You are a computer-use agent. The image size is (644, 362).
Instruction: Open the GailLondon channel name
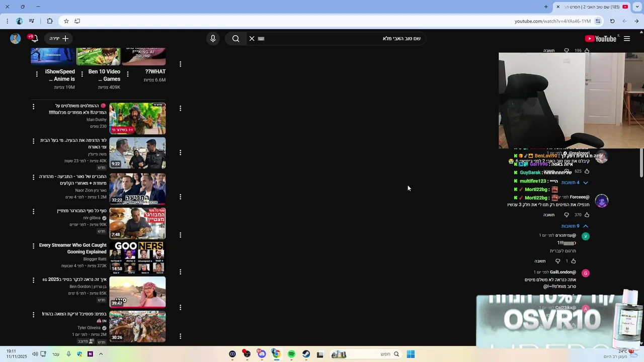click(563, 272)
